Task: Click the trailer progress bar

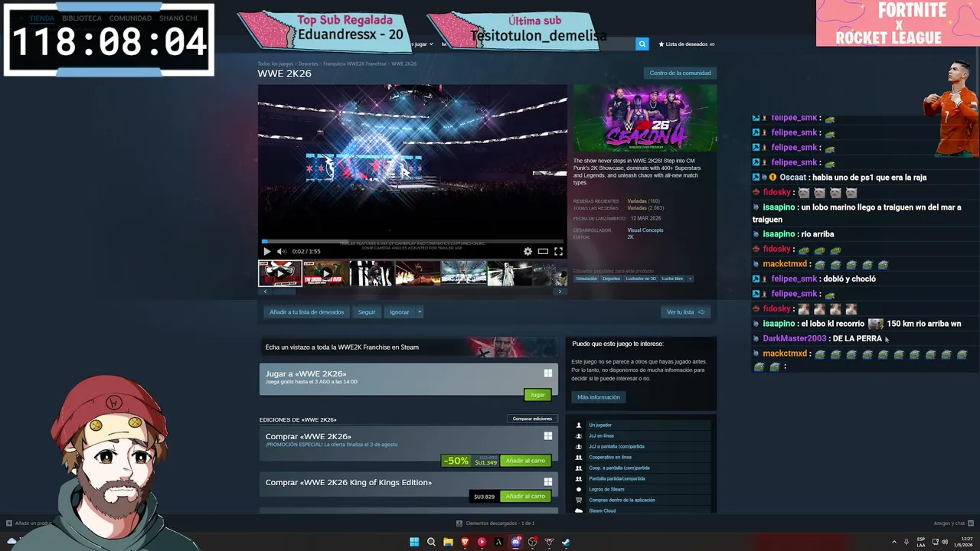Action: (x=413, y=241)
